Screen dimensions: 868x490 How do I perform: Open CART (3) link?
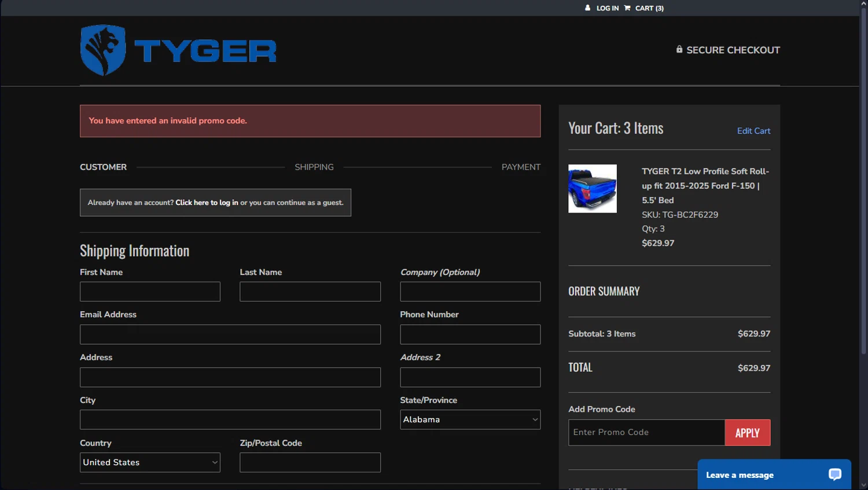point(649,8)
